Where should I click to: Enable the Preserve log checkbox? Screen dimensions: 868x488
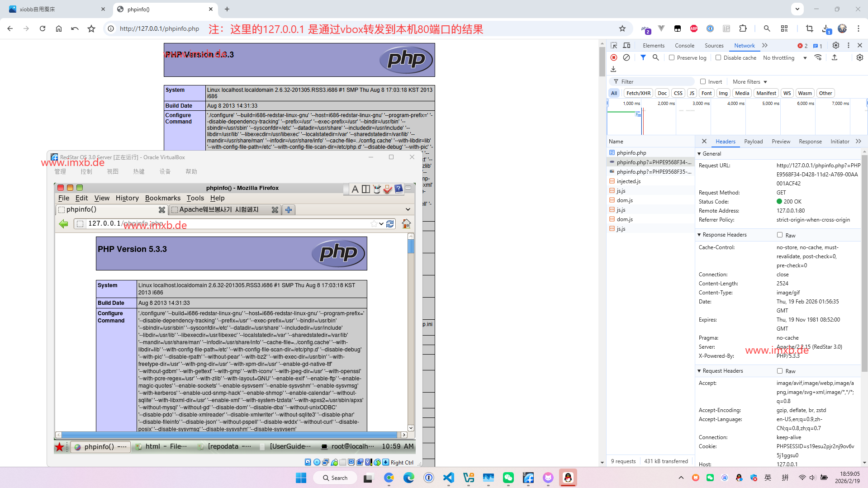point(672,57)
